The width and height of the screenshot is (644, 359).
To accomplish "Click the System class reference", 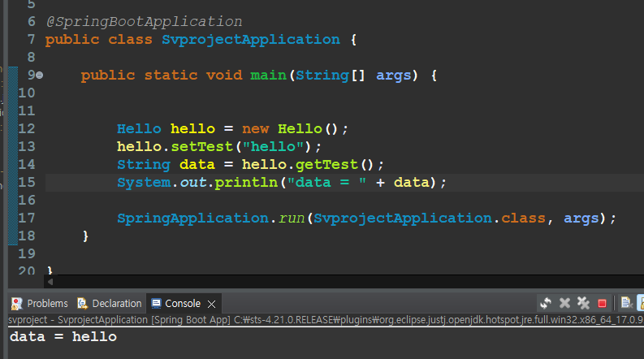I will click(x=144, y=183).
